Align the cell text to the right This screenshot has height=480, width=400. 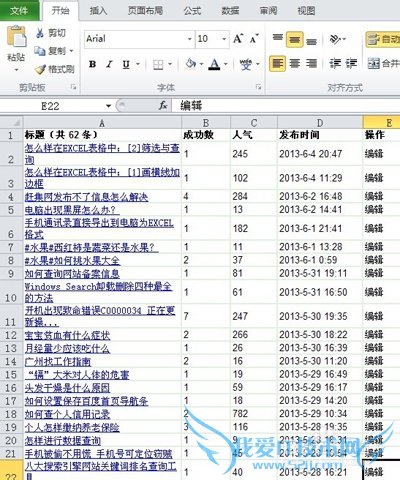click(311, 63)
